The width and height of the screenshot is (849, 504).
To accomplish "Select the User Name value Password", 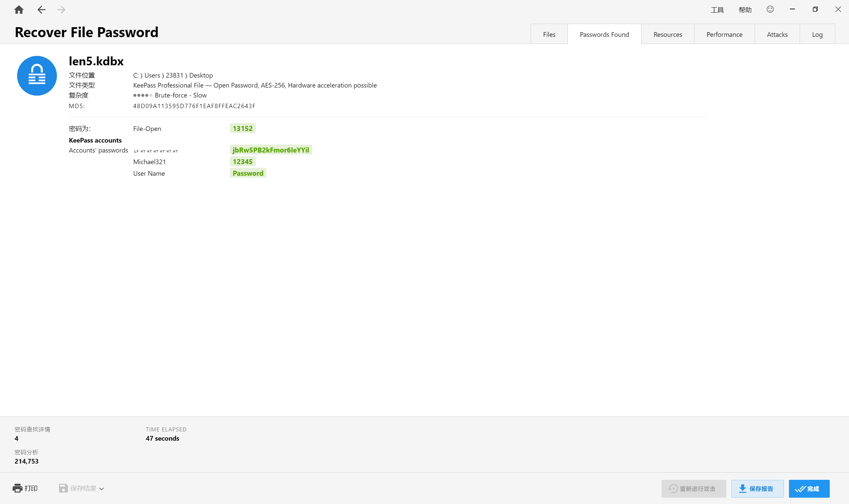I will tap(248, 173).
